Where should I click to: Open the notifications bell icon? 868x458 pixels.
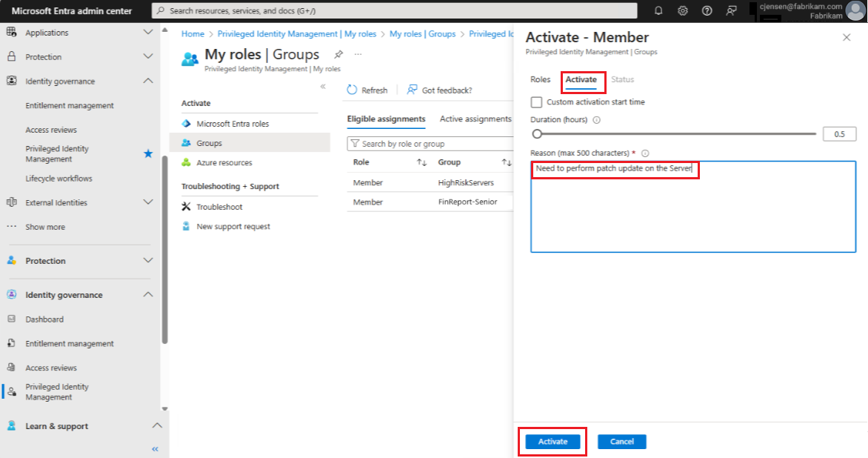pyautogui.click(x=658, y=10)
